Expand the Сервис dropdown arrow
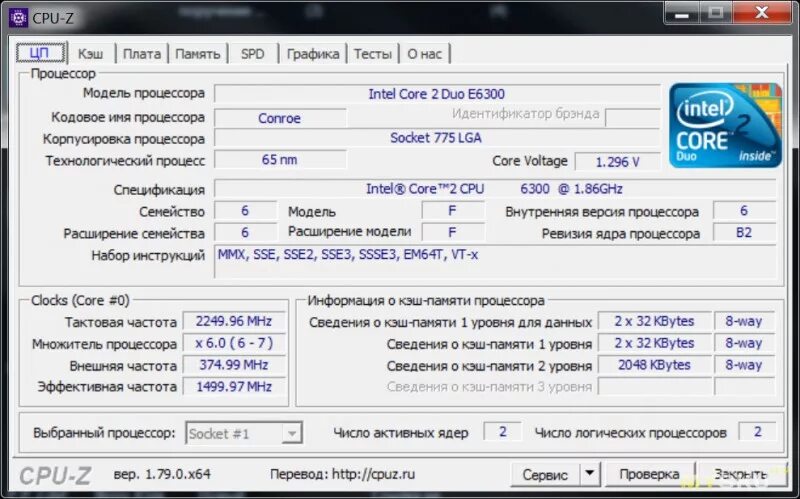This screenshot has width=800, height=499. coord(589,473)
